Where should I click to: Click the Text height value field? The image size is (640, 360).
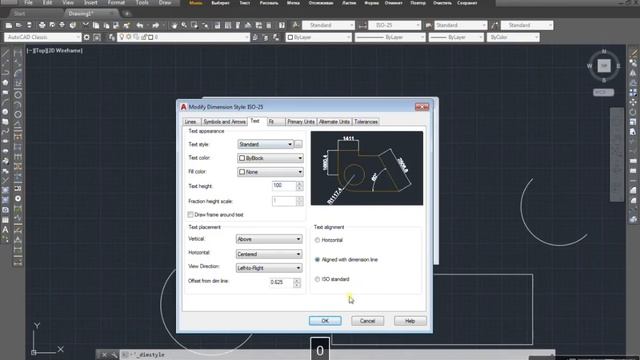pos(284,186)
